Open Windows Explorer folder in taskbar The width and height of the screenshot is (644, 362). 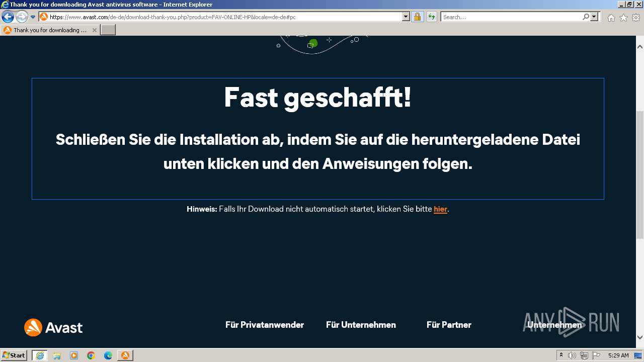[x=57, y=355]
